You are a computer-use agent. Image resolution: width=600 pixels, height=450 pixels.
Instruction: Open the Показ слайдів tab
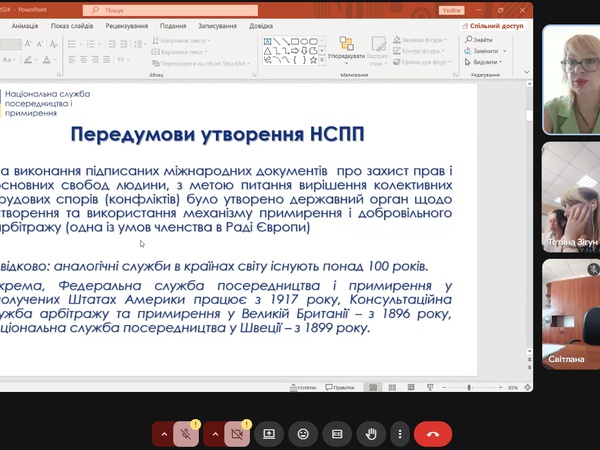point(72,26)
